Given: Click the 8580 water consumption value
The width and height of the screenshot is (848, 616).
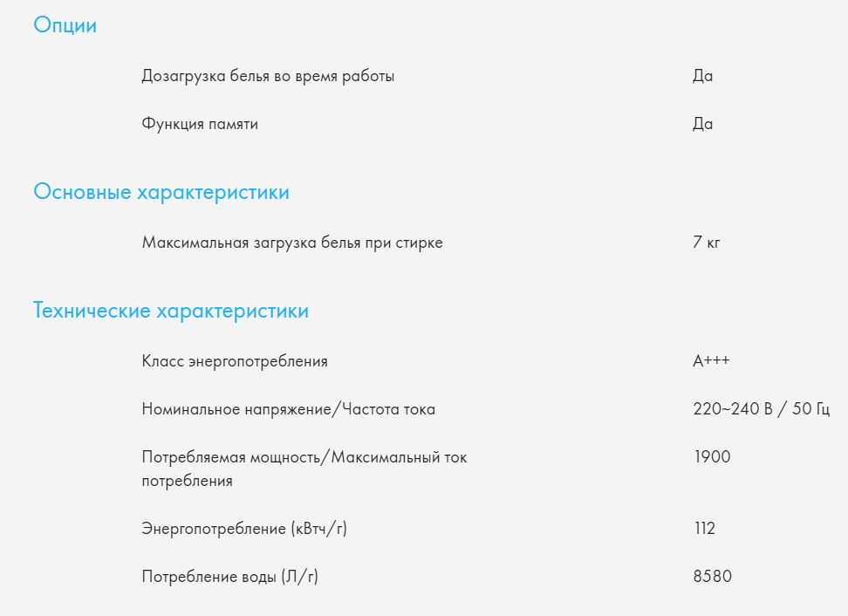Looking at the screenshot, I should pyautogui.click(x=712, y=577).
